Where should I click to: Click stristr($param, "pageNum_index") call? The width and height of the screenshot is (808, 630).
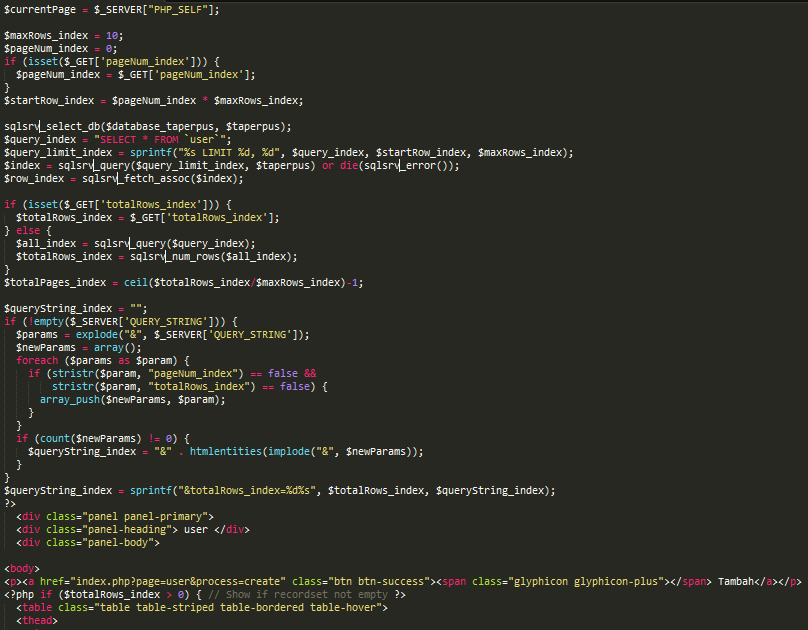[x=147, y=373]
